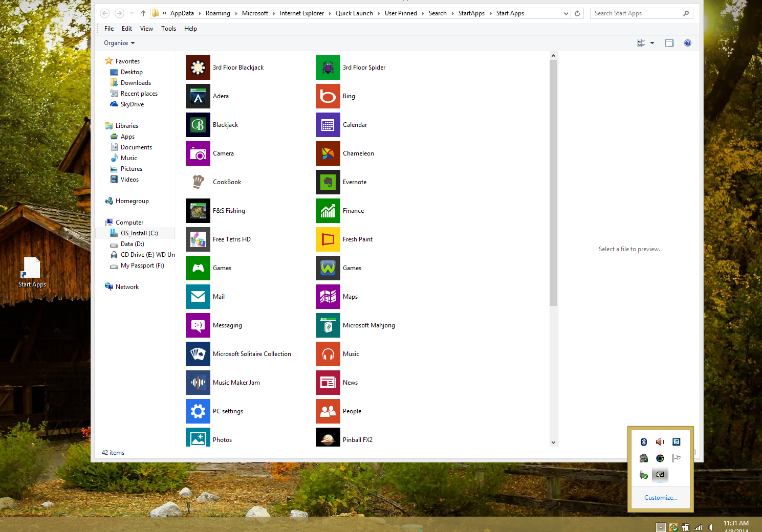Click the vertical scrollbar down arrow
Viewport: 762px width, 532px height.
click(x=553, y=442)
